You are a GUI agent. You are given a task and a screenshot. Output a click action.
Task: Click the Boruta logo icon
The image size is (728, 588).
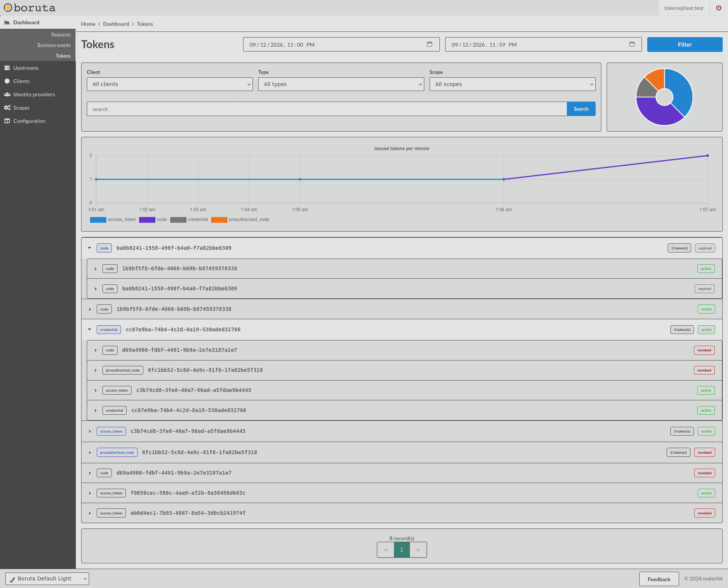[8, 8]
